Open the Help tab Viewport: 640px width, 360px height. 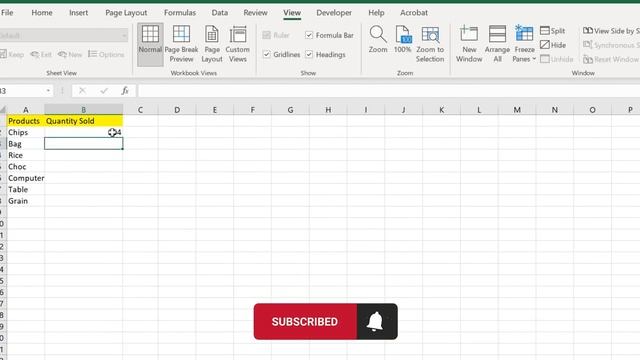coord(376,13)
